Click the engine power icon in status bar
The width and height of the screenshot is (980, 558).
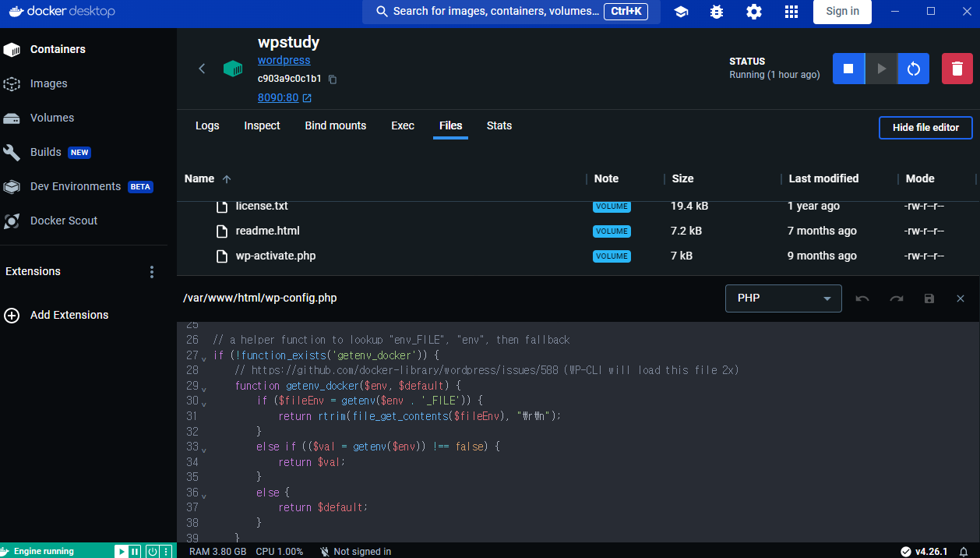pos(153,551)
